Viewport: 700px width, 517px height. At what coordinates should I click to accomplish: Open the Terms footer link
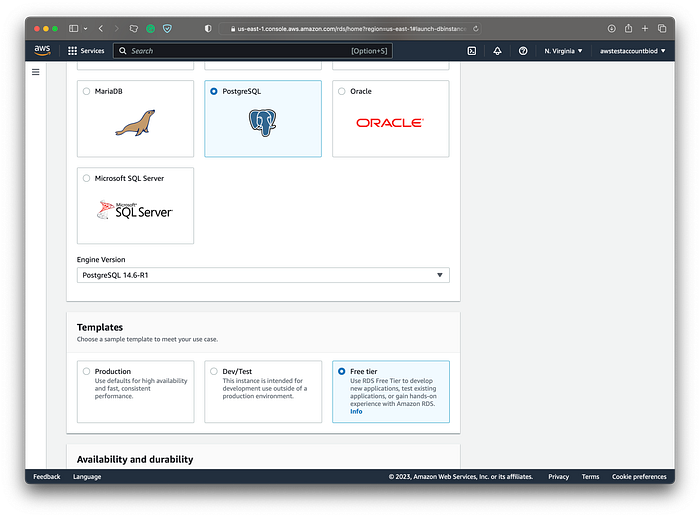coord(590,476)
